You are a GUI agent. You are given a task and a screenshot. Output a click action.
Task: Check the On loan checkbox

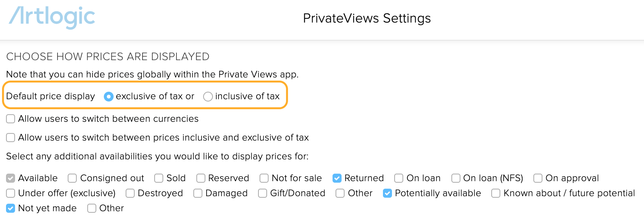[x=399, y=178]
